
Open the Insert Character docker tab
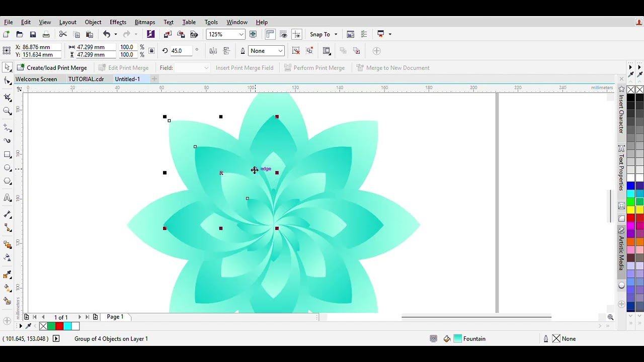click(x=621, y=110)
